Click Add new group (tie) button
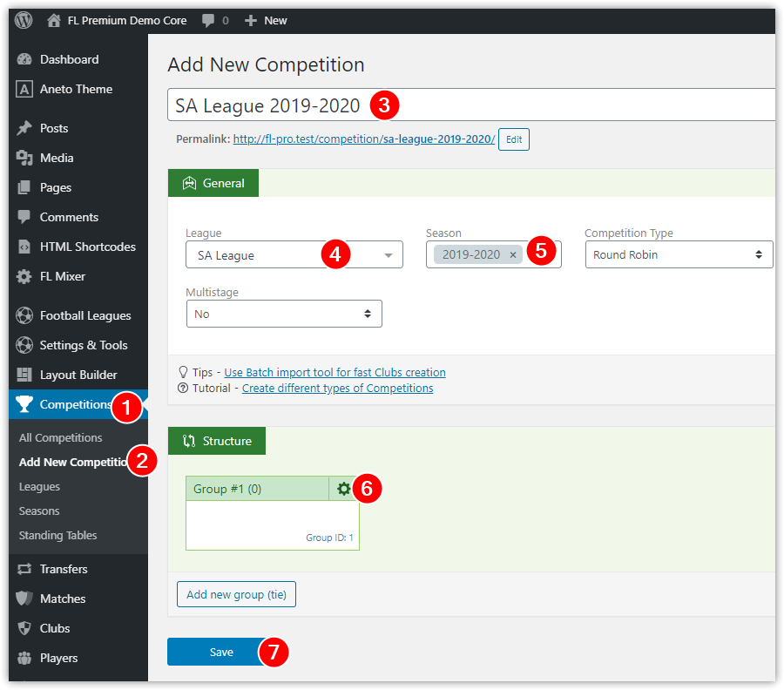The height and width of the screenshot is (690, 784). (x=236, y=594)
